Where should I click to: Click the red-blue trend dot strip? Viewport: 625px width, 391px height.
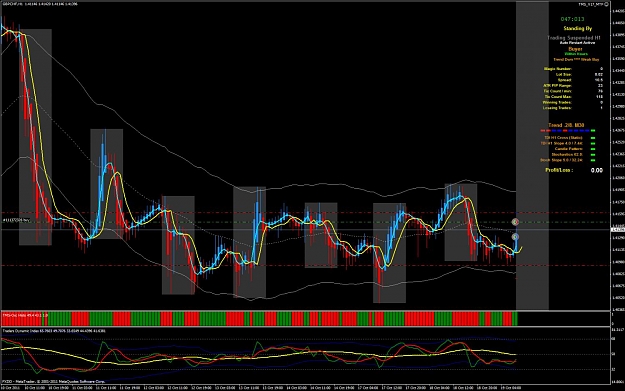coord(568,131)
